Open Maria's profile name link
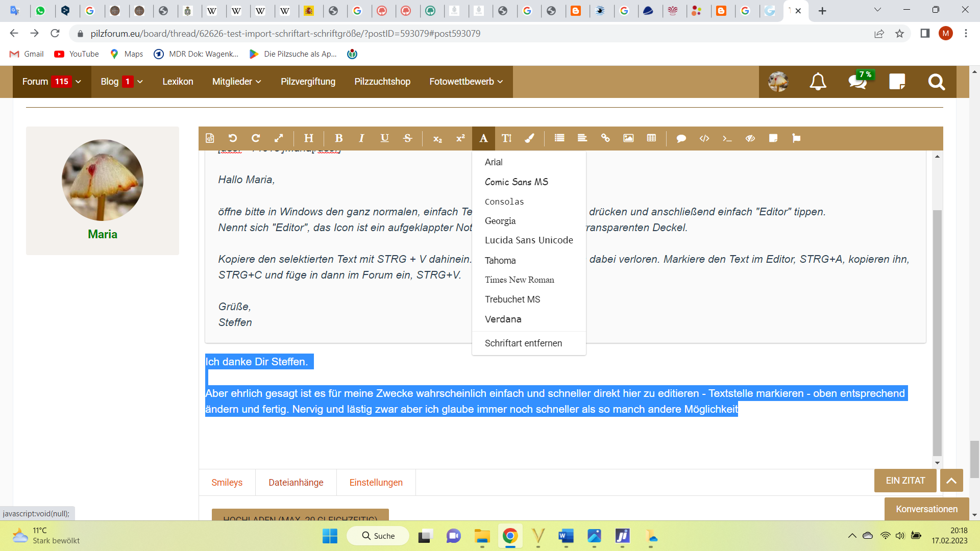This screenshot has height=551, width=980. click(x=103, y=234)
